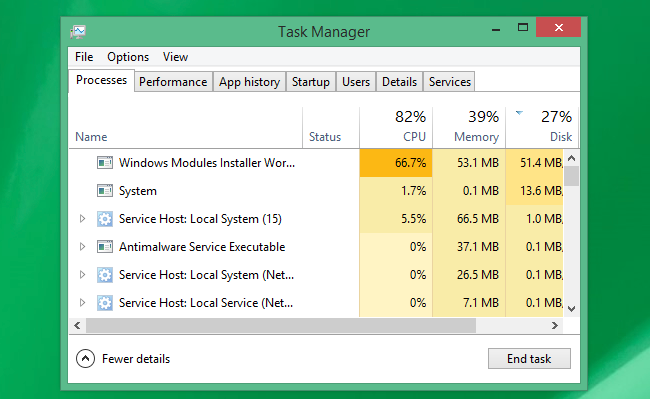The width and height of the screenshot is (650, 399).
Task: Switch to the Performance tab
Action: 173,82
